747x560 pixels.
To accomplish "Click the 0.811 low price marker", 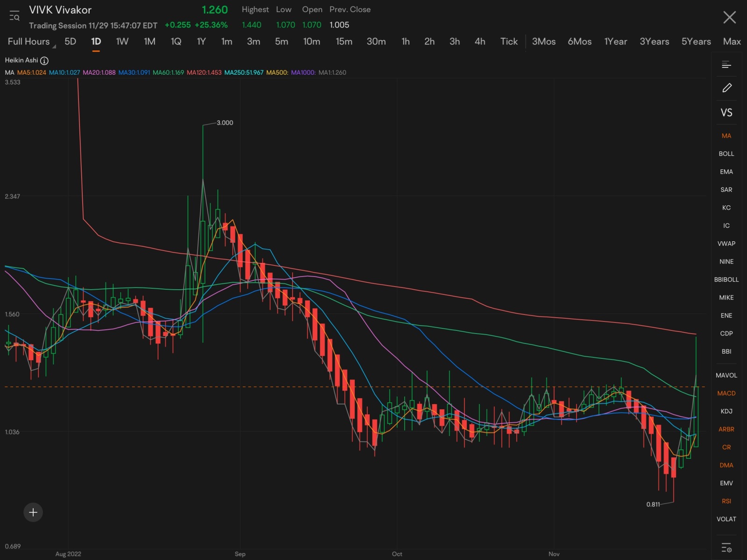I will [x=653, y=504].
